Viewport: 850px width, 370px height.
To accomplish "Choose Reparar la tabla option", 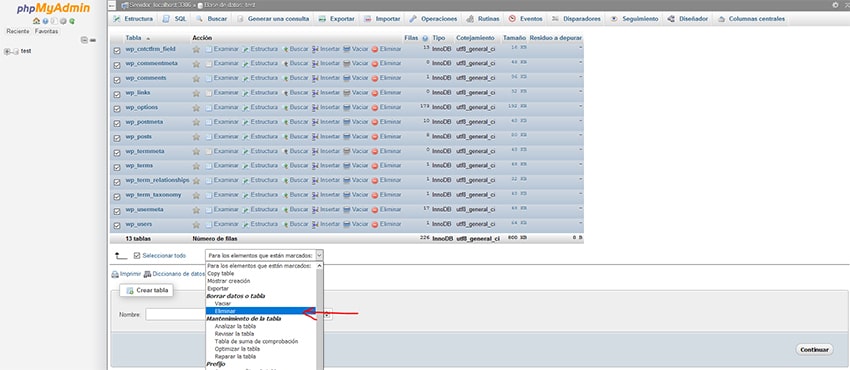I will pos(260,356).
